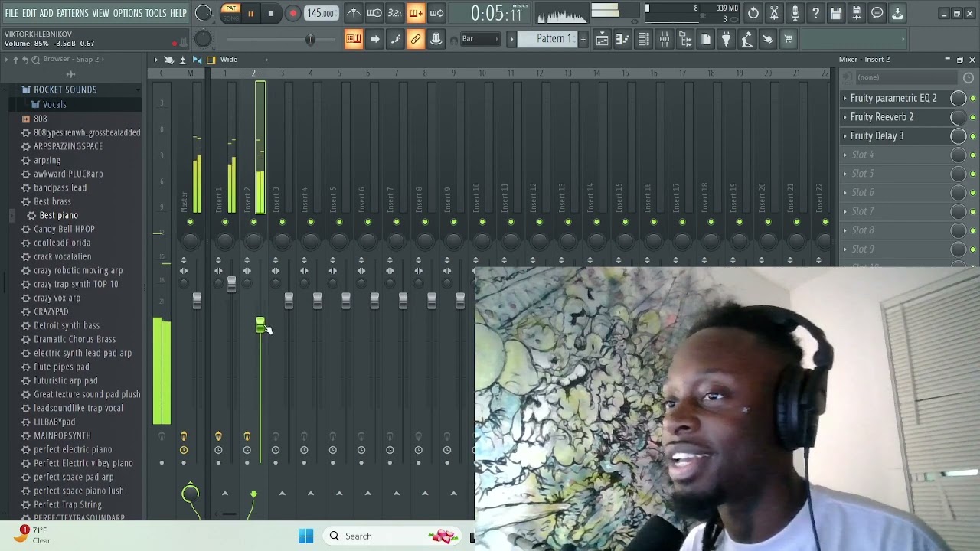Mute Insert 2 track green LED

click(253, 222)
